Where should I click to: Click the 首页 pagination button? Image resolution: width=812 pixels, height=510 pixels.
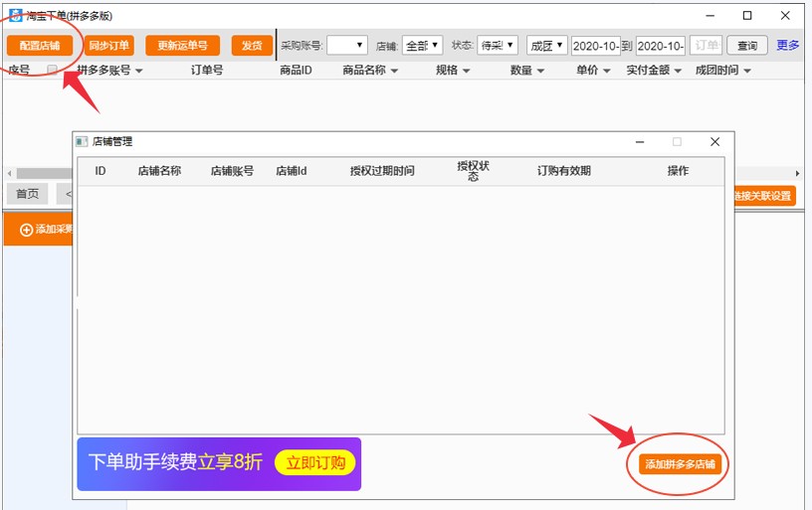pyautogui.click(x=28, y=194)
